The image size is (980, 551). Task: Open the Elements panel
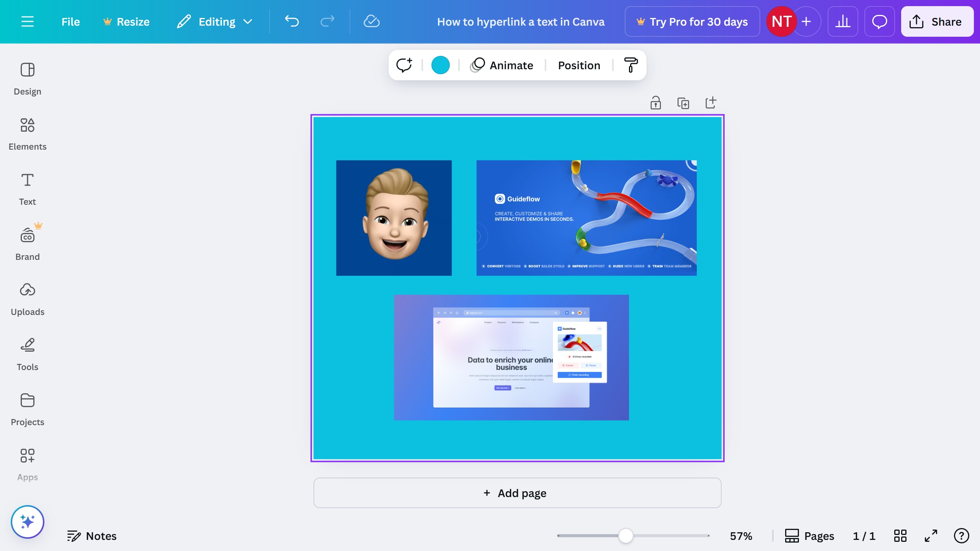27,134
